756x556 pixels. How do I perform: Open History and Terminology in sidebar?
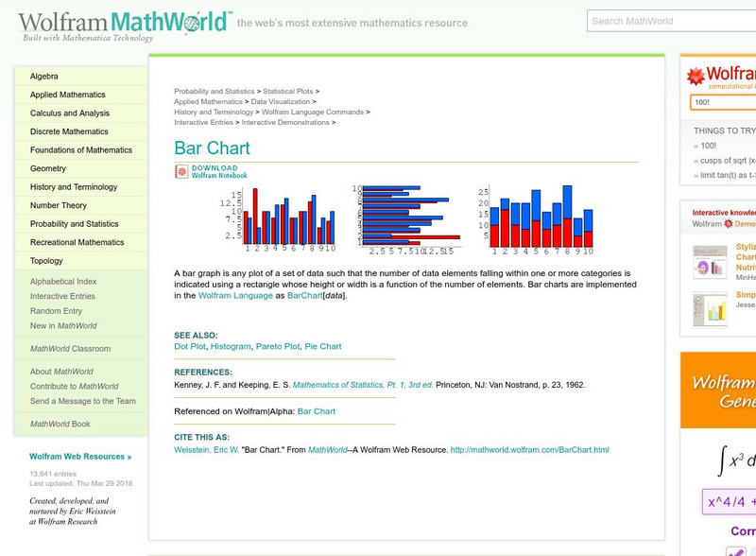tap(74, 187)
